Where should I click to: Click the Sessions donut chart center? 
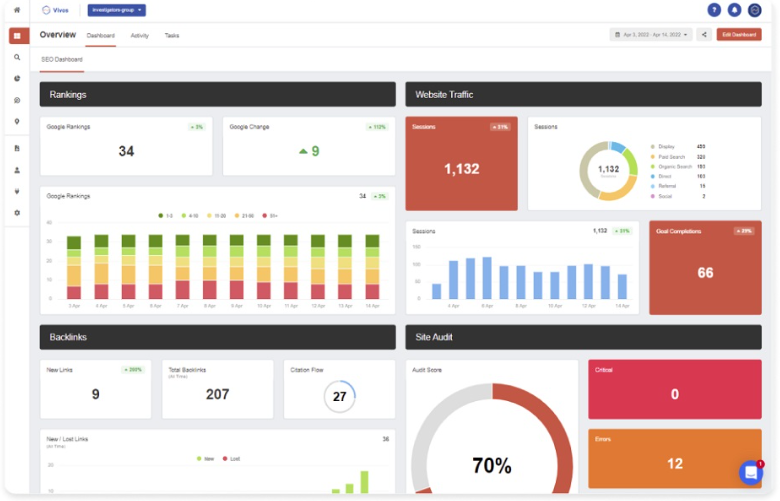pyautogui.click(x=608, y=171)
